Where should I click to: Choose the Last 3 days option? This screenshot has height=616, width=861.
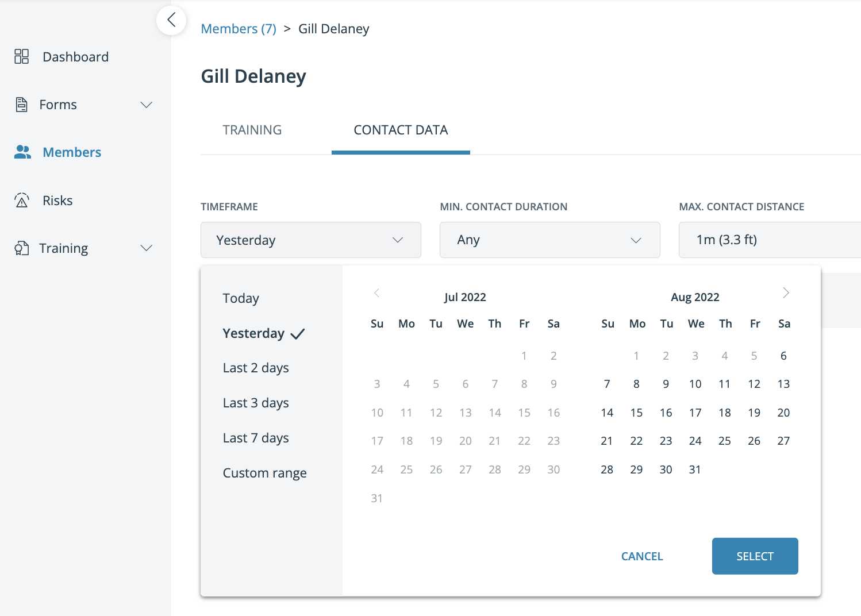click(256, 403)
